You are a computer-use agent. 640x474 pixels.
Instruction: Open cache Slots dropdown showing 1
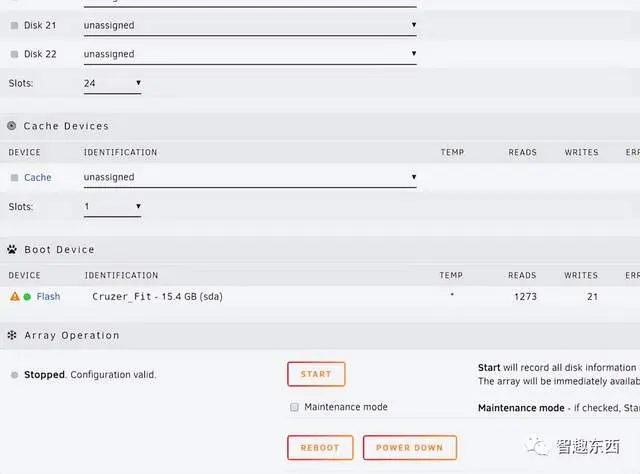coord(112,207)
